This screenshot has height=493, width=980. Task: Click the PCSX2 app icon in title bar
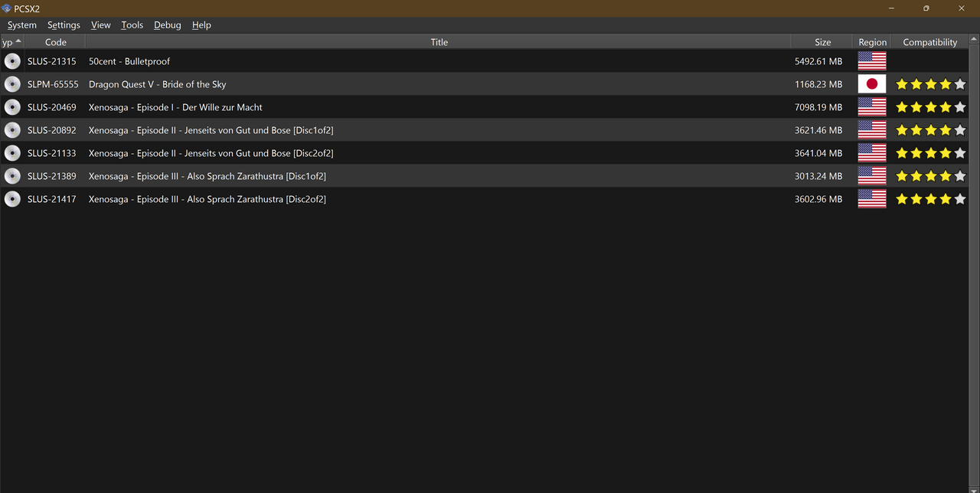6,8
